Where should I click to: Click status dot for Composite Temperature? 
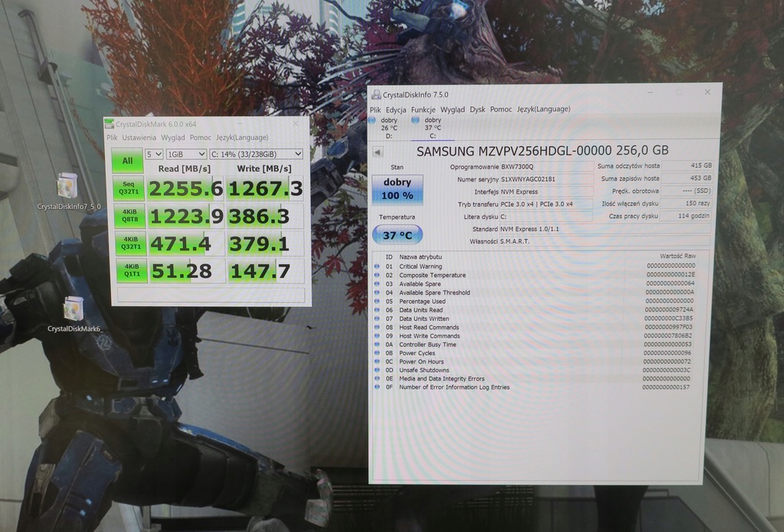(x=377, y=275)
